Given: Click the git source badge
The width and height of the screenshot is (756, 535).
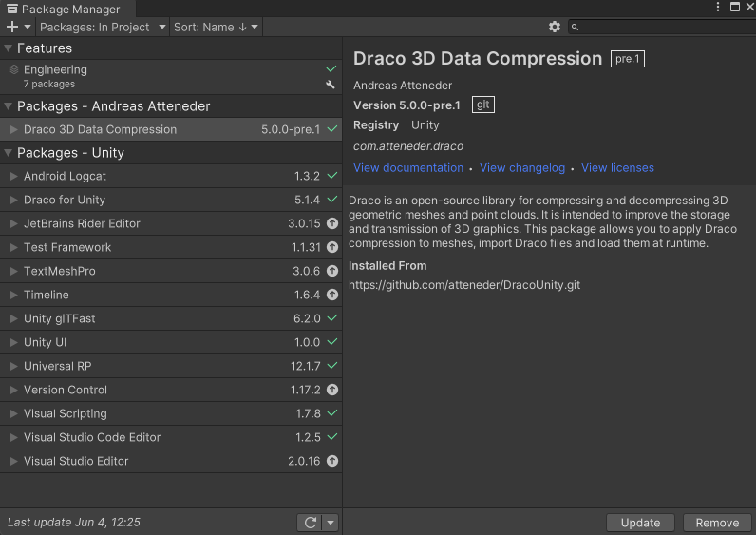Looking at the screenshot, I should coord(483,105).
